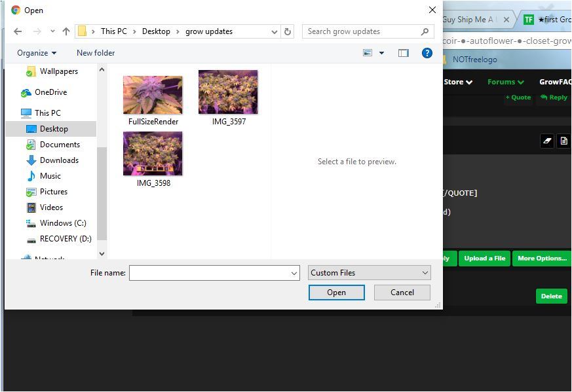572x392 pixels.
Task: Click the This PC monitor icon
Action: [x=26, y=113]
